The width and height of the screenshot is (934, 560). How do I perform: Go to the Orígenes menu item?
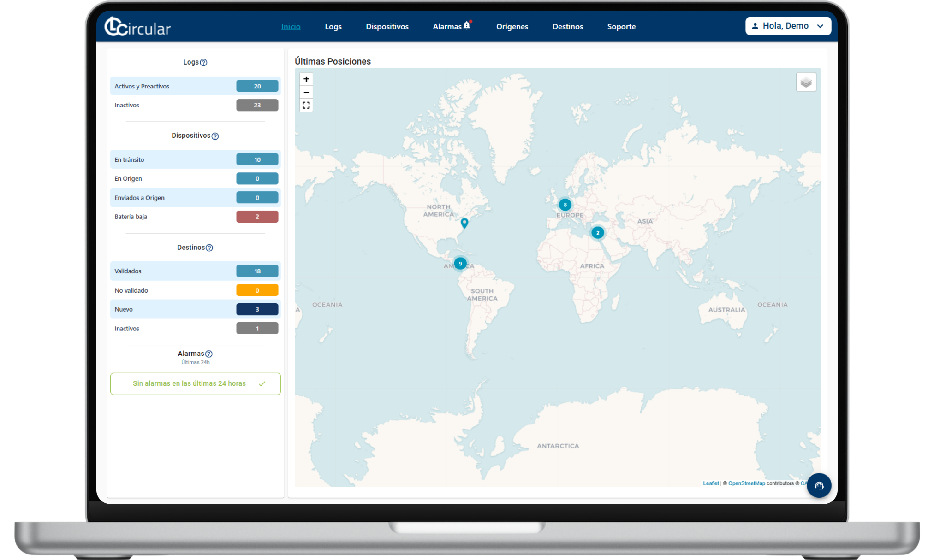tap(512, 27)
